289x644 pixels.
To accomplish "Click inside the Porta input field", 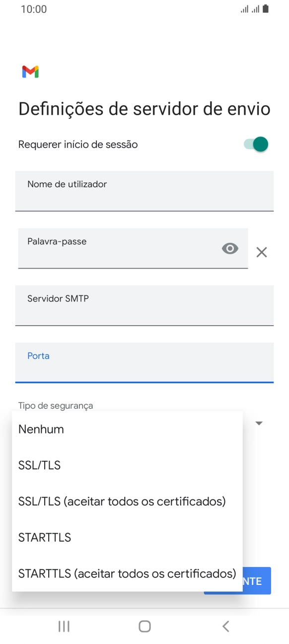I will pyautogui.click(x=144, y=362).
